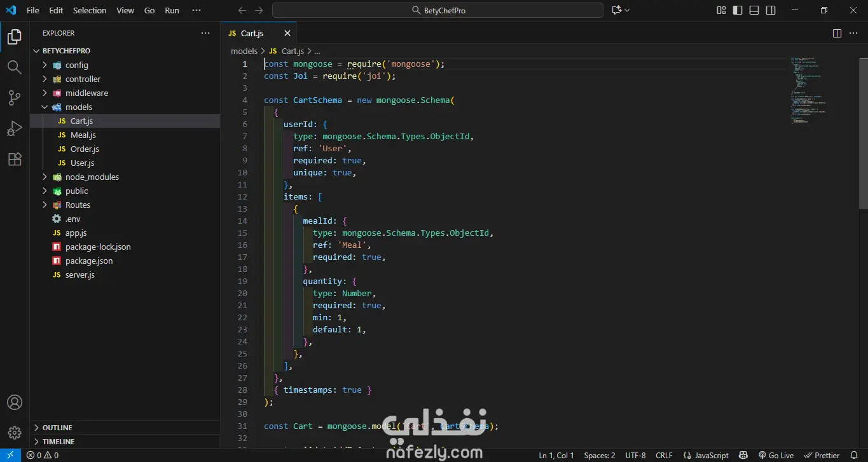Show more menus via the title bar ellipsis

click(196, 10)
